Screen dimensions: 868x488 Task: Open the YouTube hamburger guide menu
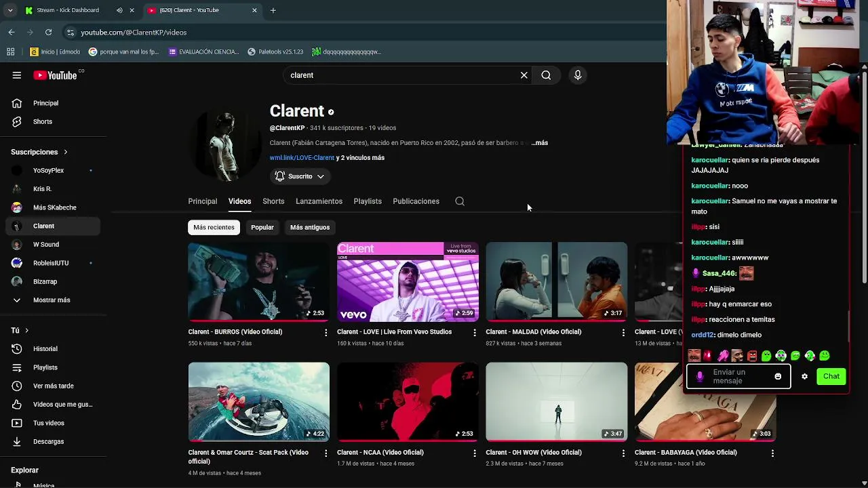point(17,75)
